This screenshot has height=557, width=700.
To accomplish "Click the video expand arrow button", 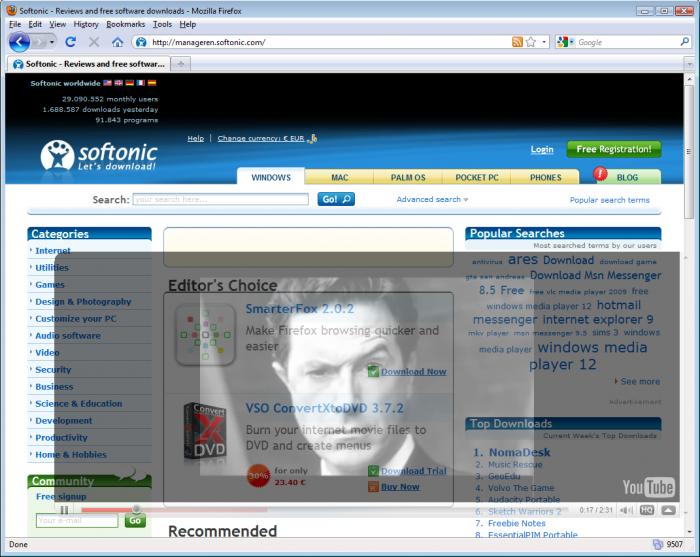I will (x=668, y=510).
